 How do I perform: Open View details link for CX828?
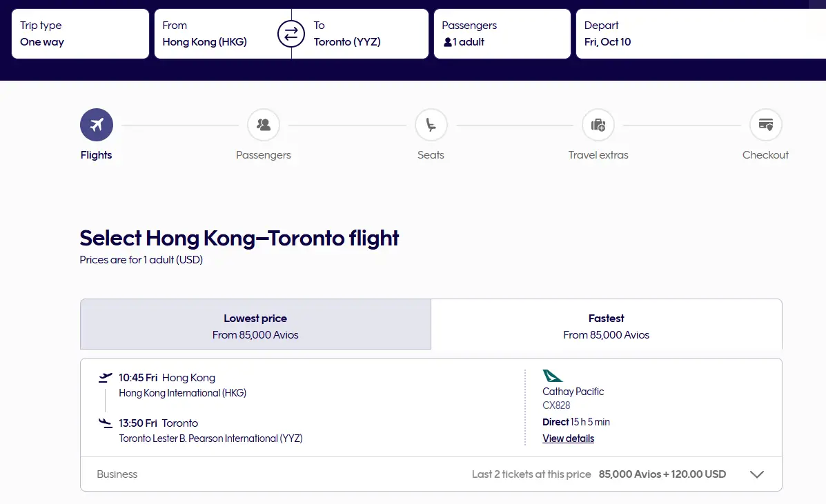click(x=568, y=439)
